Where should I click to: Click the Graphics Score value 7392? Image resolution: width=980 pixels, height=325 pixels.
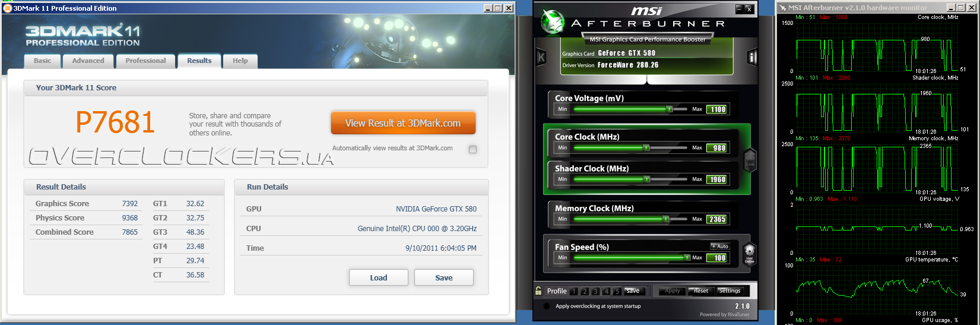click(x=130, y=204)
